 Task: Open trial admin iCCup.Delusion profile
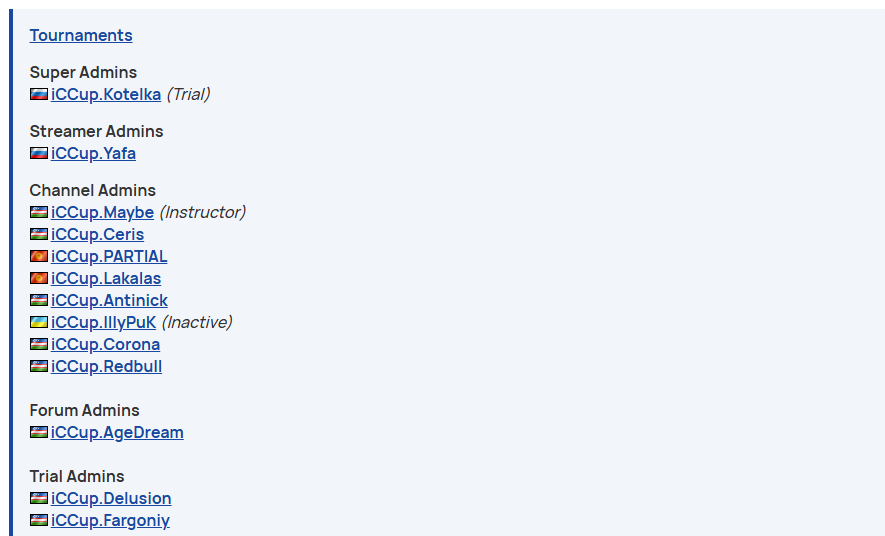pos(111,498)
